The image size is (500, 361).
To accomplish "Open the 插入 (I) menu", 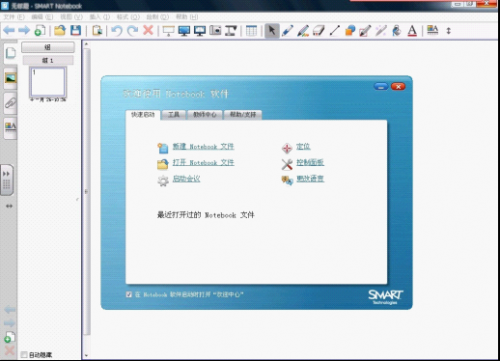I will click(100, 17).
